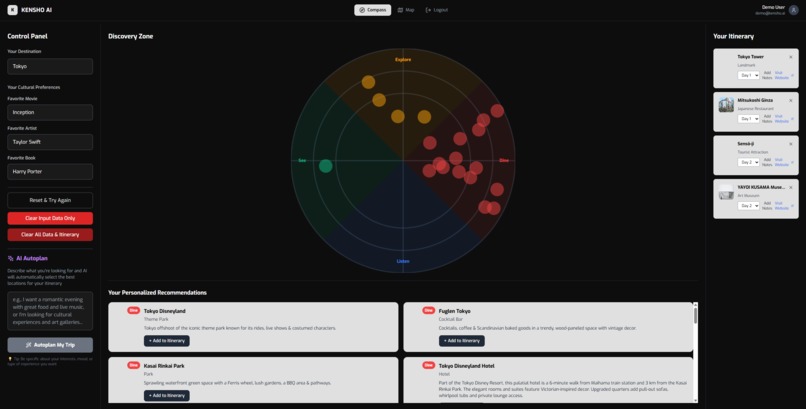The width and height of the screenshot is (806, 409).
Task: Click the Fuglen Tokyo card title
Action: click(x=454, y=311)
